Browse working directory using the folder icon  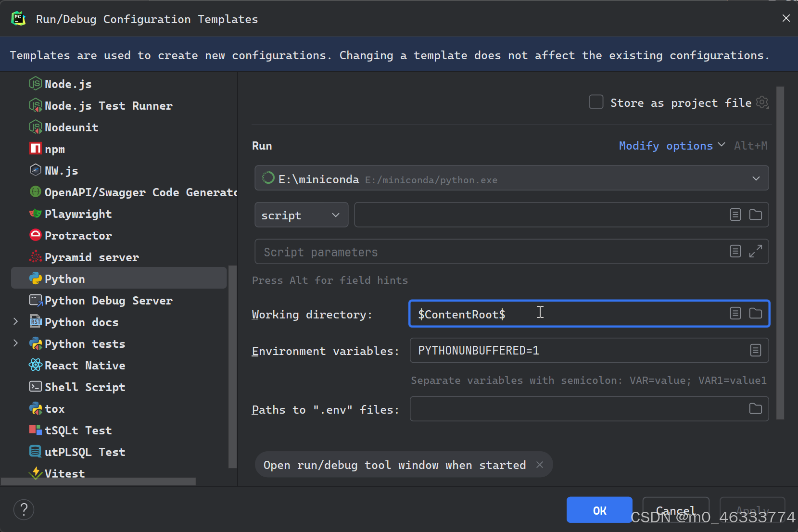pyautogui.click(x=755, y=313)
